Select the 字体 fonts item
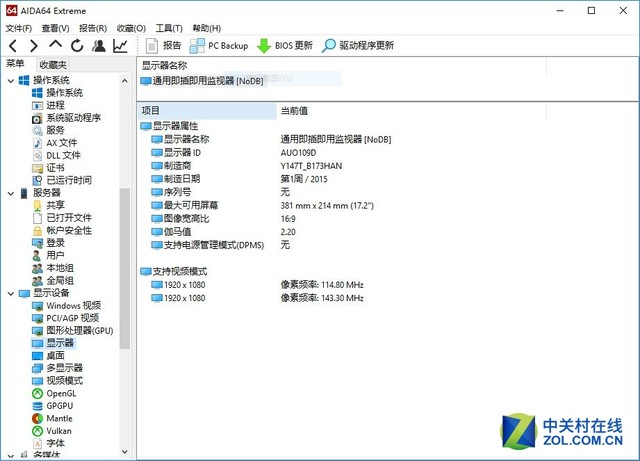The width and height of the screenshot is (640, 461). pyautogui.click(x=49, y=443)
